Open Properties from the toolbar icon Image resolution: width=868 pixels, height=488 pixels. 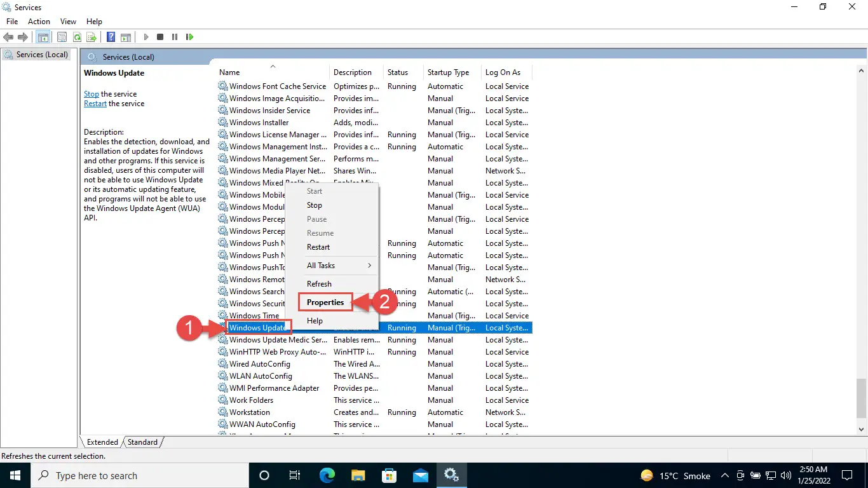pyautogui.click(x=62, y=37)
